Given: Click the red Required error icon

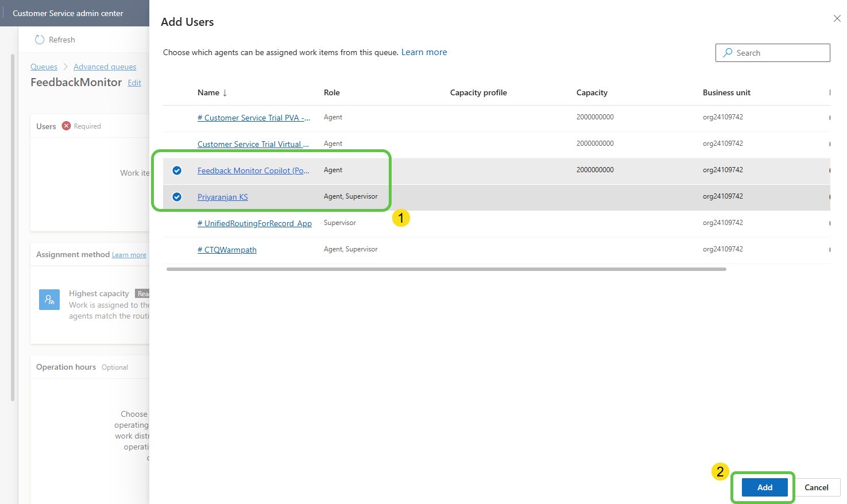Looking at the screenshot, I should [x=66, y=126].
